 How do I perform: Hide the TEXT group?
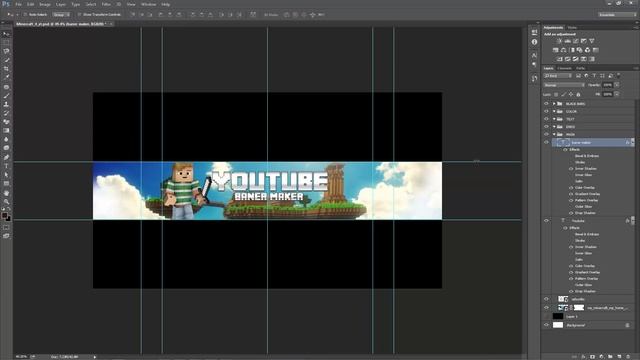(547, 119)
